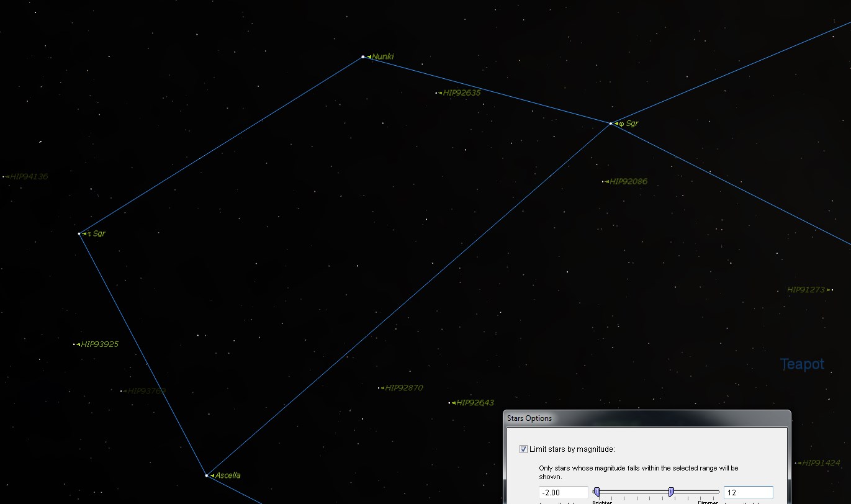Screen dimensions: 851x504
Task: Click star HIP91424 label
Action: pyautogui.click(x=821, y=463)
